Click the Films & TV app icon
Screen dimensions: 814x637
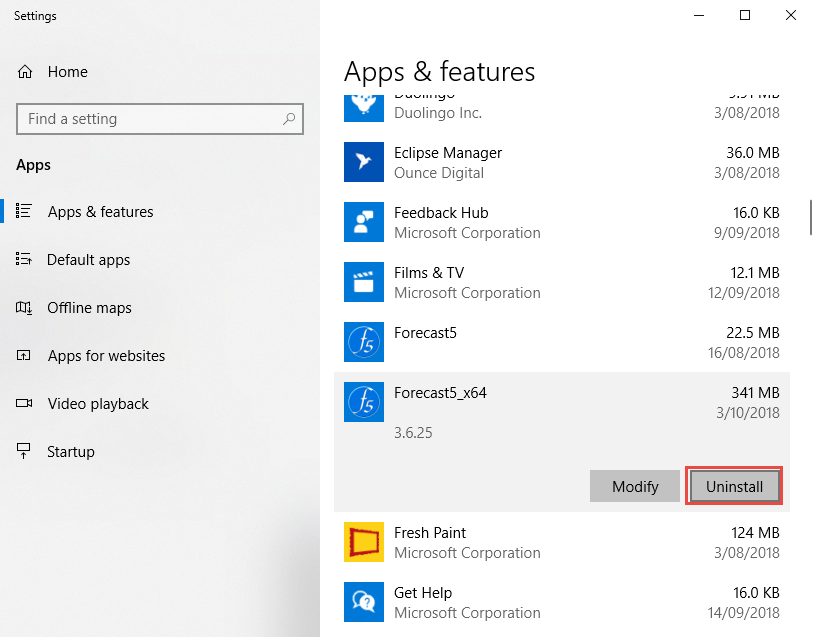(x=364, y=282)
